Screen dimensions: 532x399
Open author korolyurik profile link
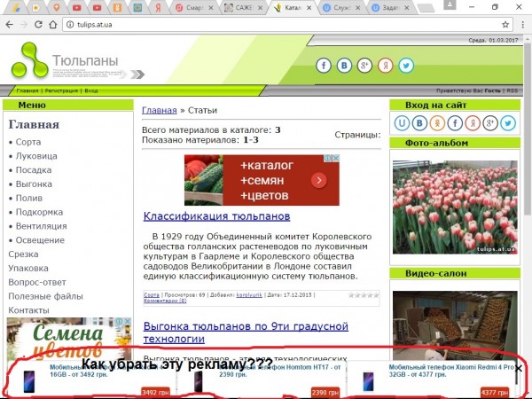pos(249,295)
